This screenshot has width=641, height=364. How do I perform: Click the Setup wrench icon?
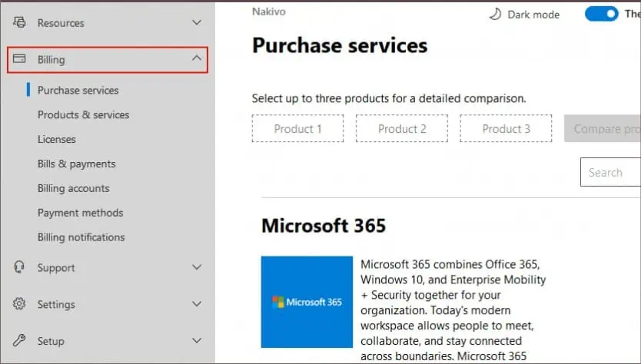click(x=19, y=340)
